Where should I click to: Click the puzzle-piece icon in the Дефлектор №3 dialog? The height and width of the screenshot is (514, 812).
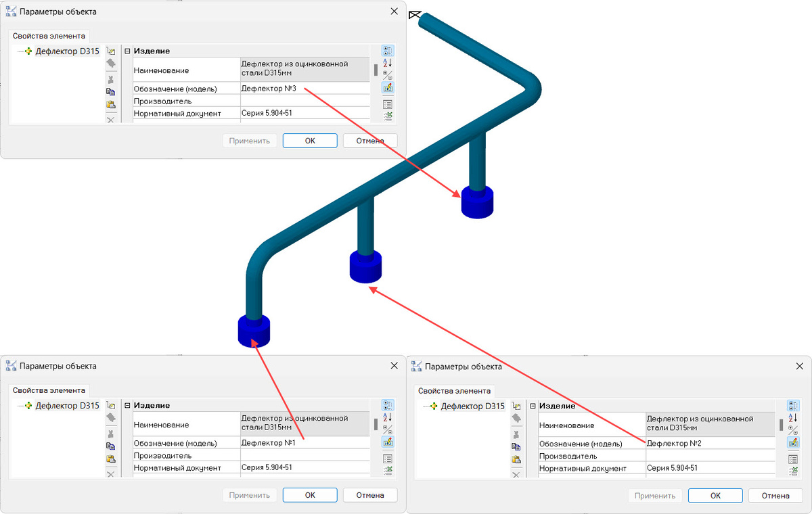tap(111, 64)
